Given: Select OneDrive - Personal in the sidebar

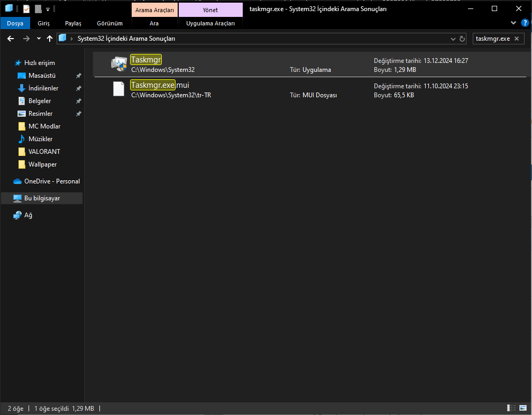Looking at the screenshot, I should [x=52, y=181].
